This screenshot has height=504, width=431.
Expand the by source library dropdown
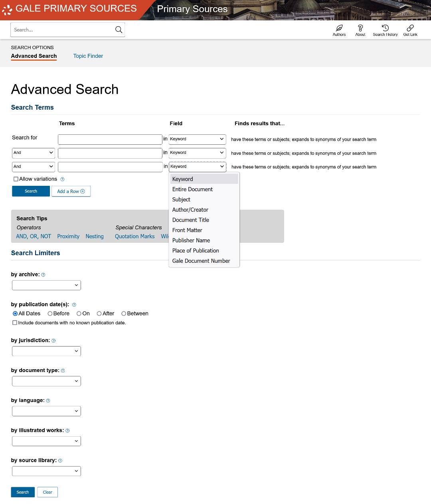pyautogui.click(x=46, y=471)
